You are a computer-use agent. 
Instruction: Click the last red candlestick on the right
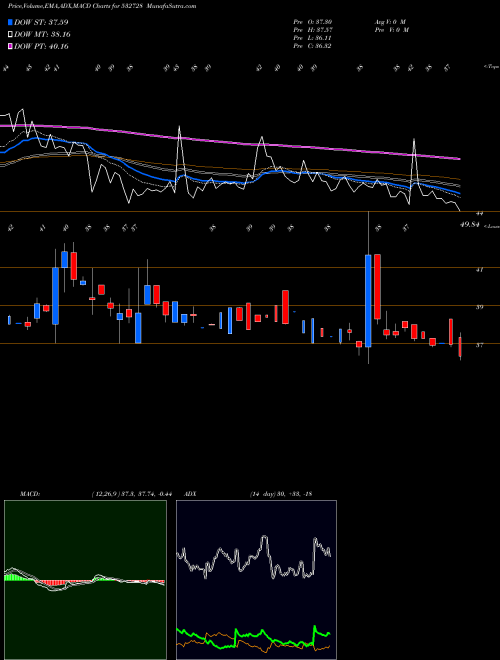(460, 346)
